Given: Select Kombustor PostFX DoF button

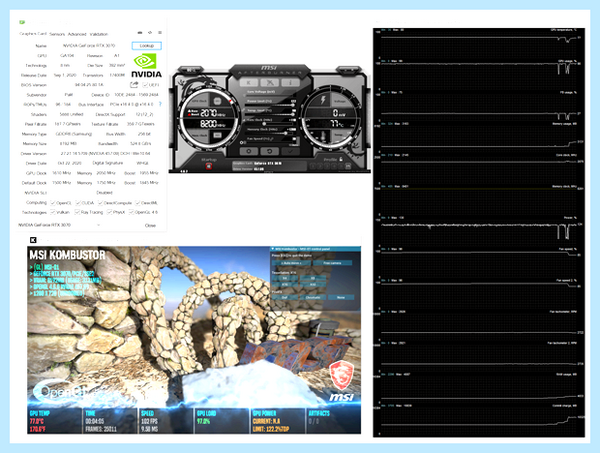Looking at the screenshot, I should 285,297.
